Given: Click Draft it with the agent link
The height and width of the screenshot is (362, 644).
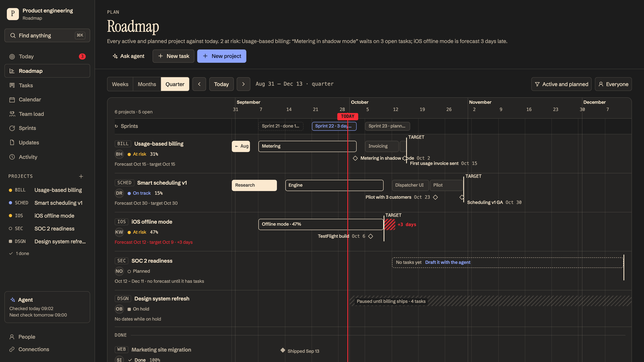Looking at the screenshot, I should (x=448, y=262).
